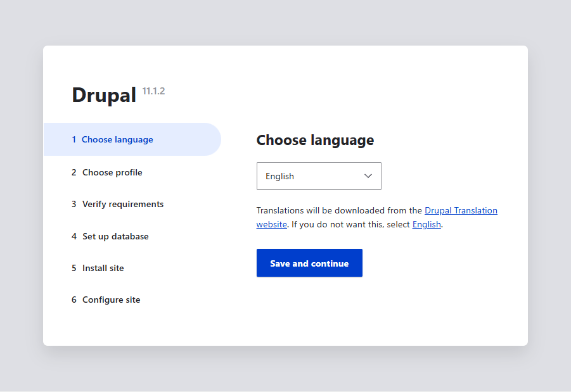
Task: Open the Drupal Translation website link
Action: [461, 210]
